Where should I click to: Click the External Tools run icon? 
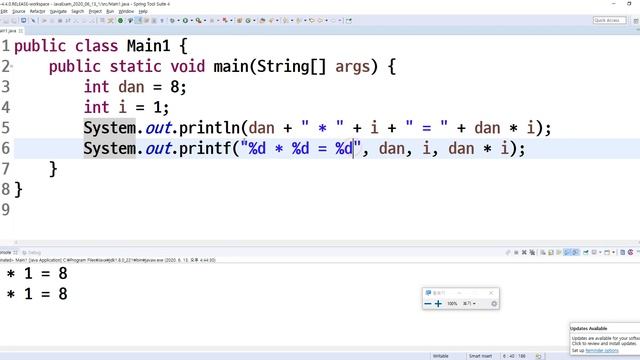(199, 20)
